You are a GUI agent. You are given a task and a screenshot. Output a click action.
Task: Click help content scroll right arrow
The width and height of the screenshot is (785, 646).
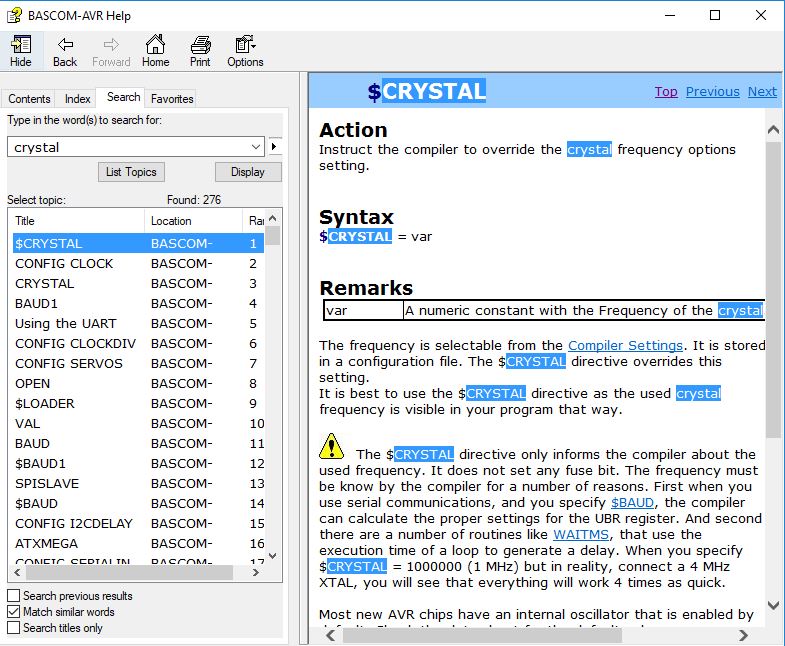click(x=743, y=635)
